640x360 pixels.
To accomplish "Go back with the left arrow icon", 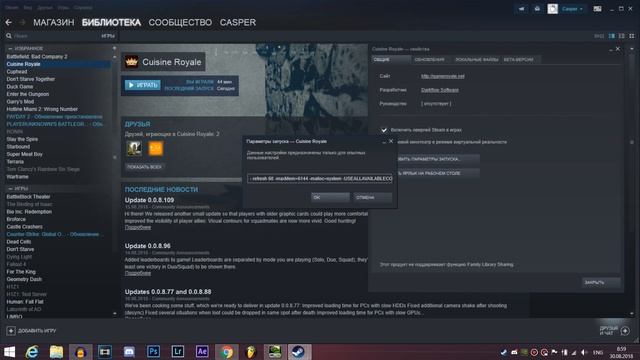I will pos(9,22).
